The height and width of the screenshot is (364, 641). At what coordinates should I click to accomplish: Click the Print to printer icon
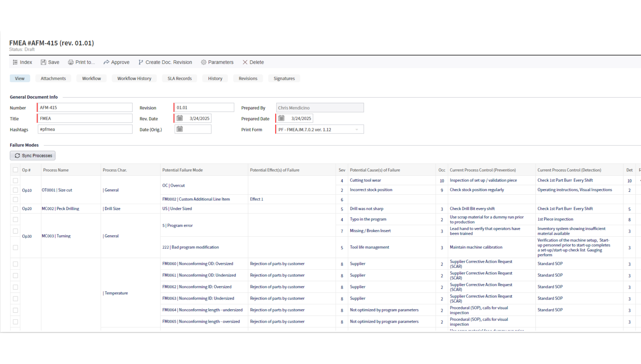coord(71,62)
